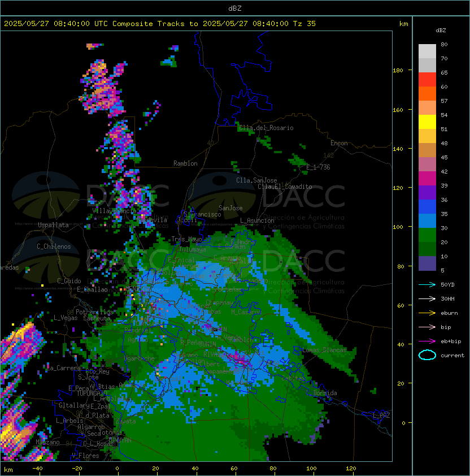Select the purple 36–39 dBZ swatch
This screenshot has height=476, width=470.
coord(427,192)
